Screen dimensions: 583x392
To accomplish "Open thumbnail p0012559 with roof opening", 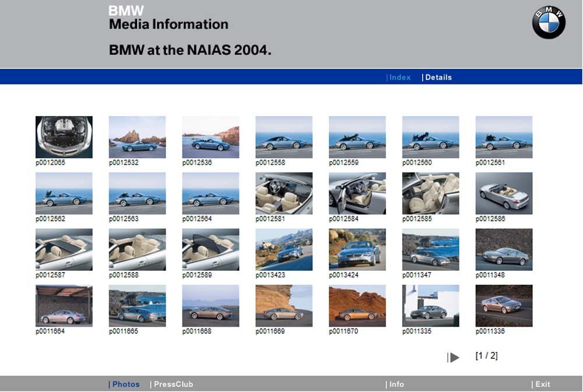I will [357, 137].
